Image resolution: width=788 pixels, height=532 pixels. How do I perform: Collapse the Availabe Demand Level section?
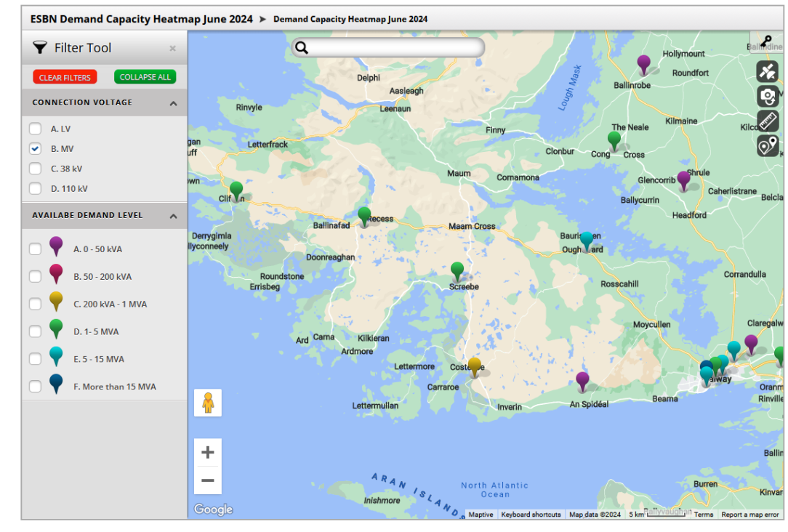174,216
